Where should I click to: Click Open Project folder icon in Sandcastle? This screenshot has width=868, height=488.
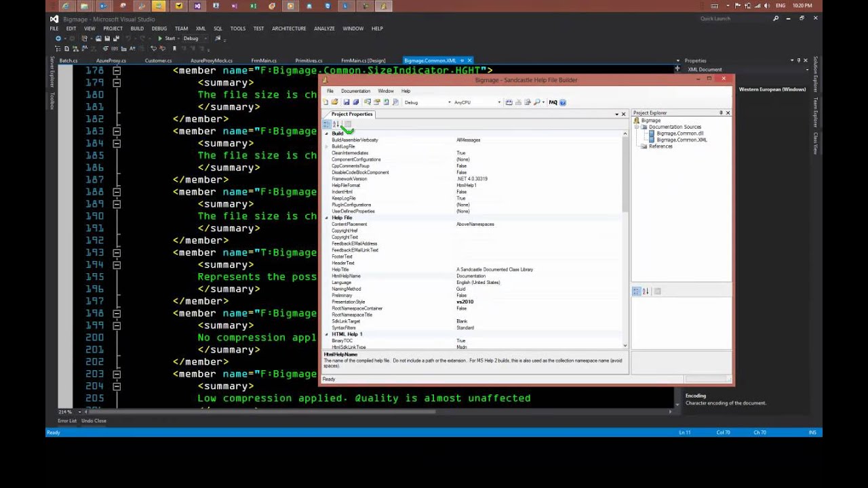point(334,102)
